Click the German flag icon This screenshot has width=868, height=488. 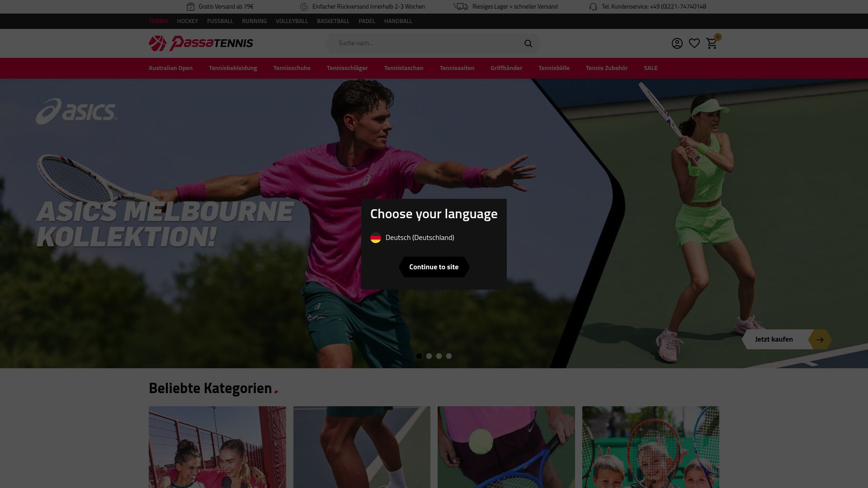(x=376, y=238)
